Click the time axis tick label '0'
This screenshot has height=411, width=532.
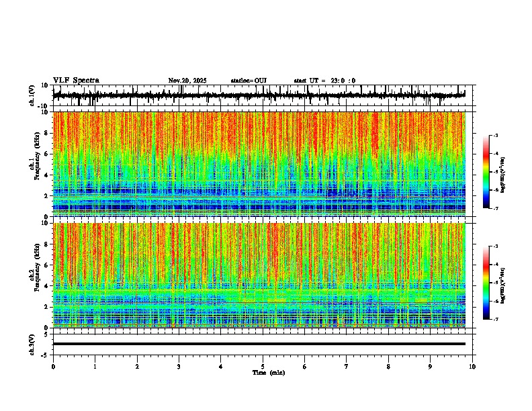pos(53,367)
